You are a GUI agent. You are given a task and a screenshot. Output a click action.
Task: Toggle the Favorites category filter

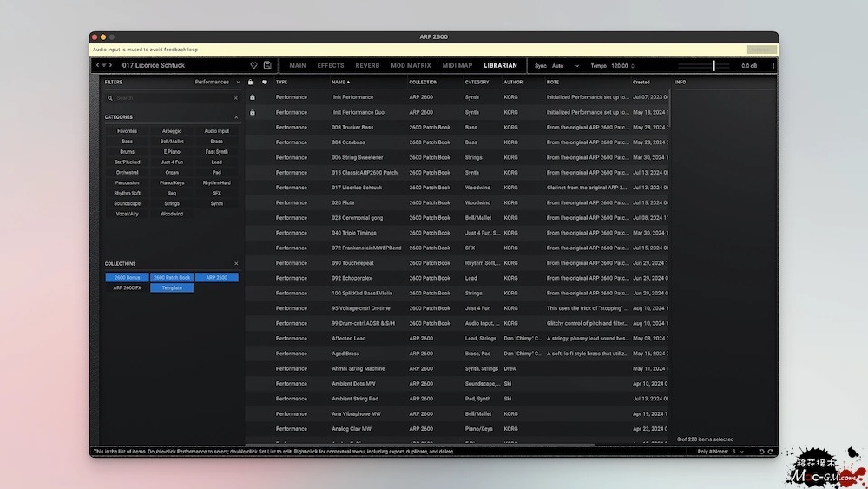coord(128,131)
